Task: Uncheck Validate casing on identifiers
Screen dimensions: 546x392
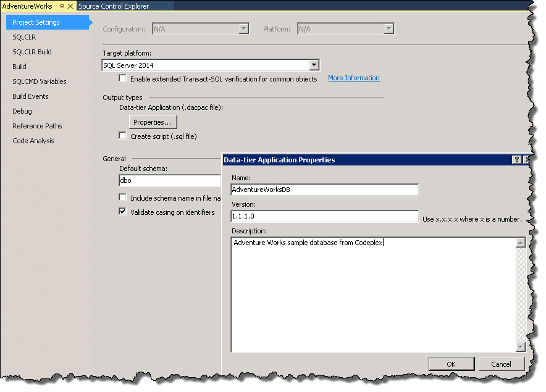Action: 123,212
